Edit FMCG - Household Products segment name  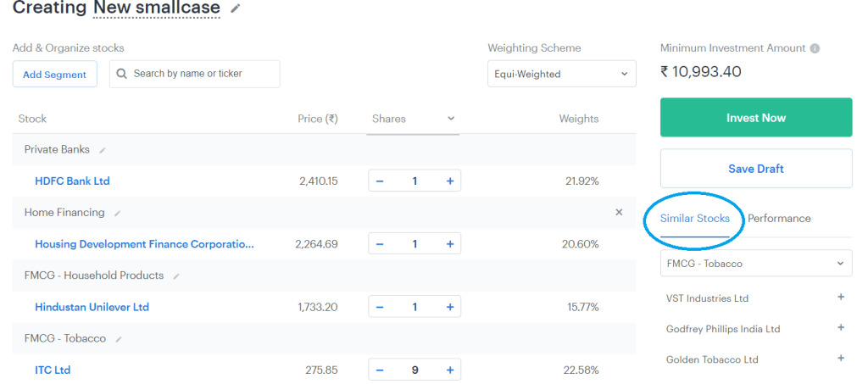click(x=176, y=276)
